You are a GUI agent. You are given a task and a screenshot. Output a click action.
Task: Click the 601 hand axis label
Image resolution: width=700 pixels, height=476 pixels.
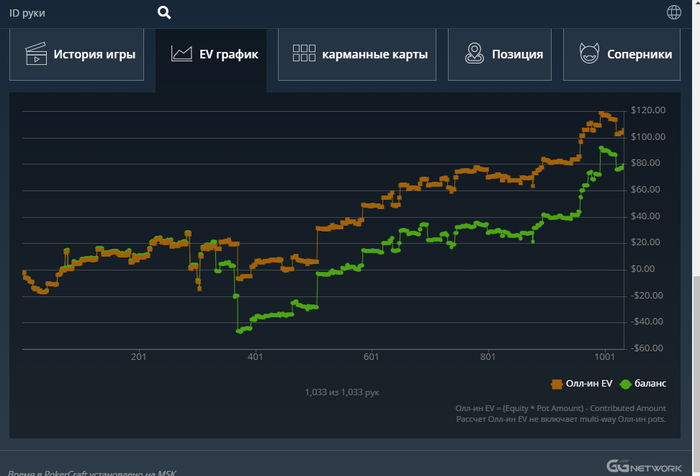tap(371, 357)
